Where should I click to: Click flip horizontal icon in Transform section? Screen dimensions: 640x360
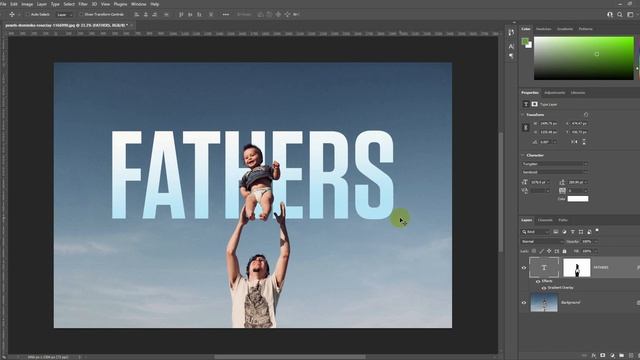[x=574, y=142]
